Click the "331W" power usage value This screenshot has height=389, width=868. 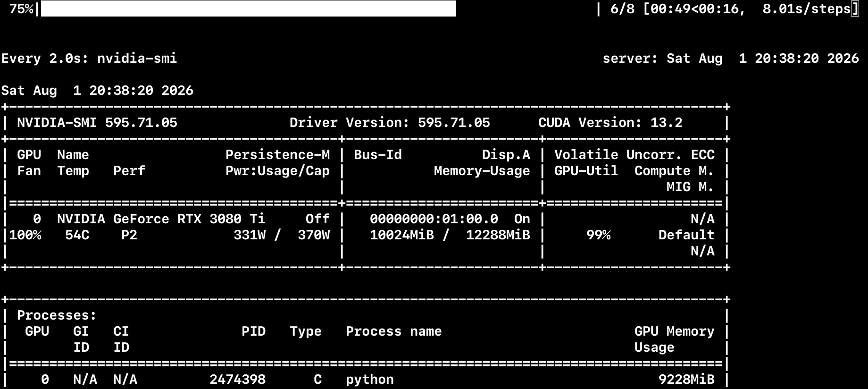[x=250, y=235]
